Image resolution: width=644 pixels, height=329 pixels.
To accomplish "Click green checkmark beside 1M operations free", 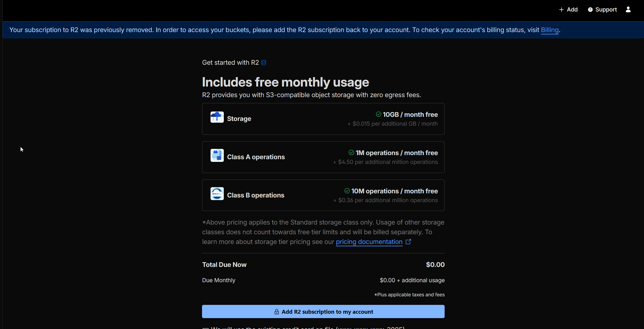I will click(351, 152).
